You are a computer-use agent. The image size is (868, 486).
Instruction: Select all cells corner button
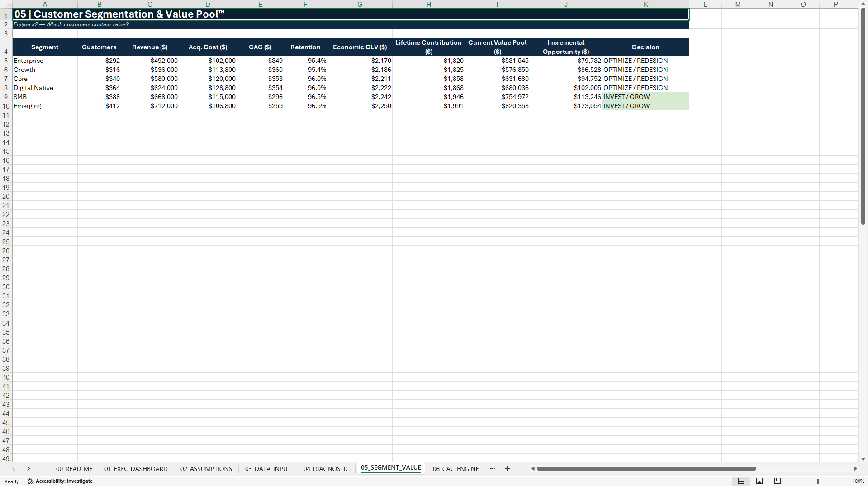coord(6,4)
